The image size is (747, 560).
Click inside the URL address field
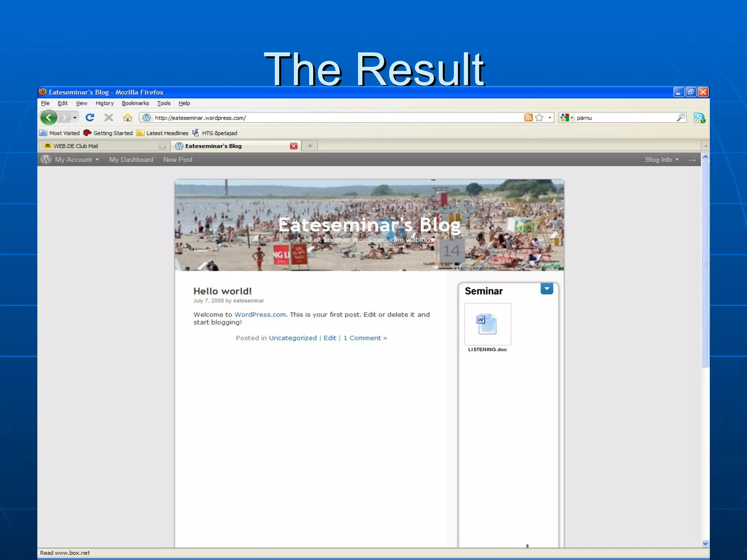click(x=328, y=118)
